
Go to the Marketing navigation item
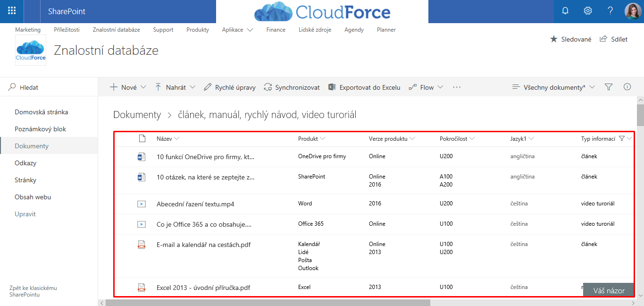coord(28,30)
